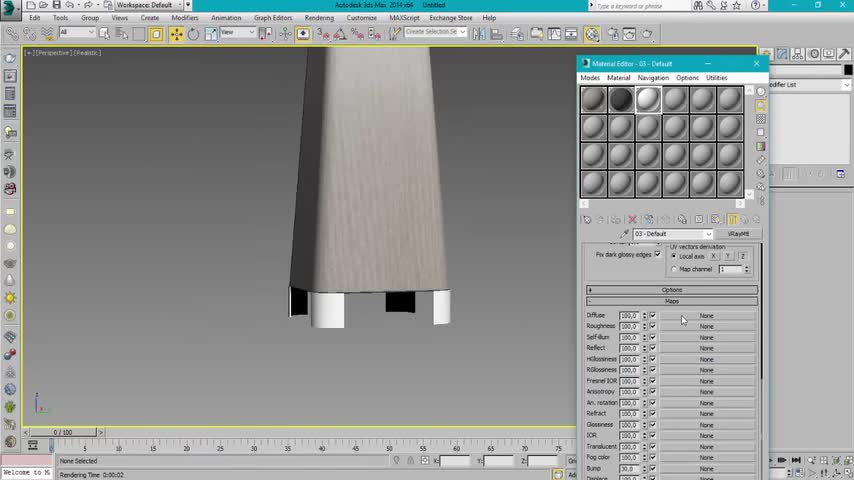Activate the Select and Rotate tool
Screen dimensions: 854x480
click(x=194, y=33)
